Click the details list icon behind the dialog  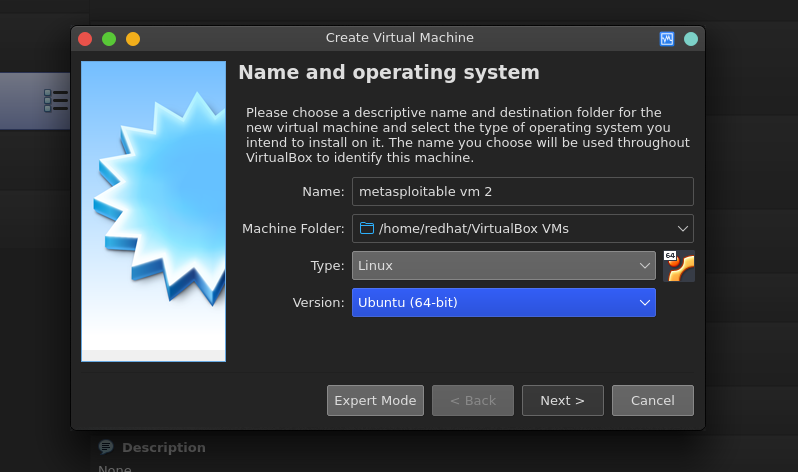point(55,100)
